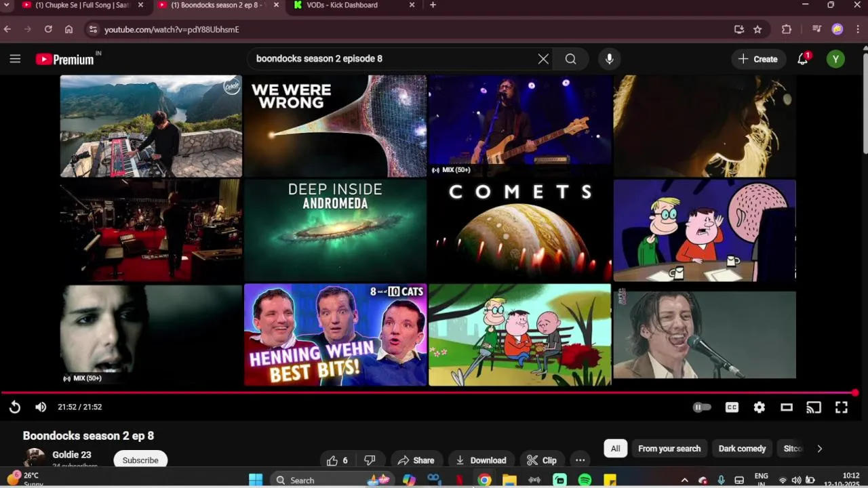Screen dimensions: 868x488
Task: Like the video with thumbs up
Action: (x=337, y=460)
